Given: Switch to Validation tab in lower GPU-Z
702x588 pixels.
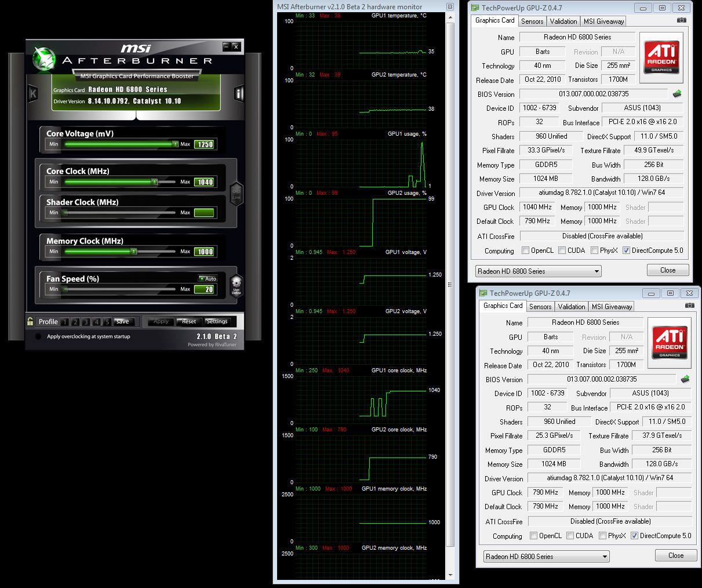Looking at the screenshot, I should [572, 306].
